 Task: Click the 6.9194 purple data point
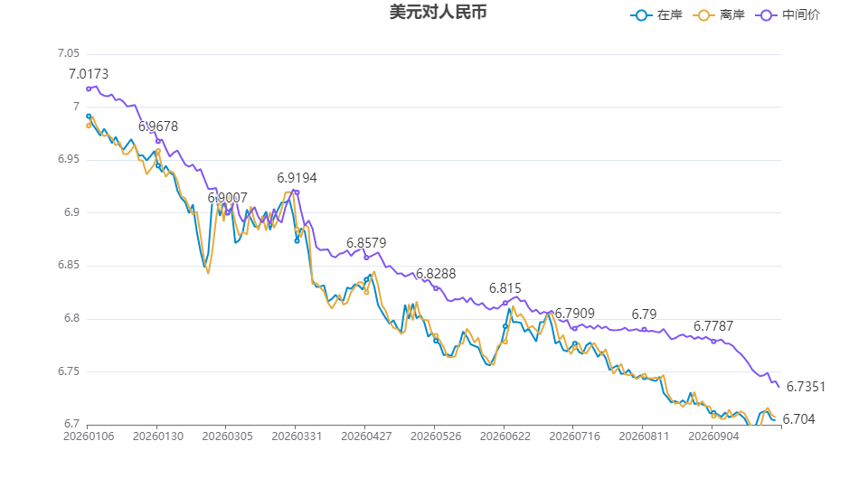click(x=297, y=192)
